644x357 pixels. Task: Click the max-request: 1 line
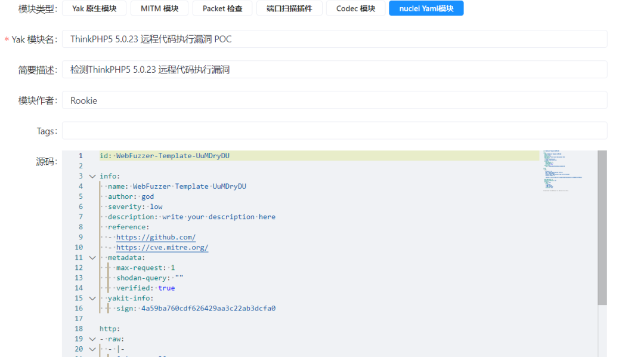[x=145, y=267]
